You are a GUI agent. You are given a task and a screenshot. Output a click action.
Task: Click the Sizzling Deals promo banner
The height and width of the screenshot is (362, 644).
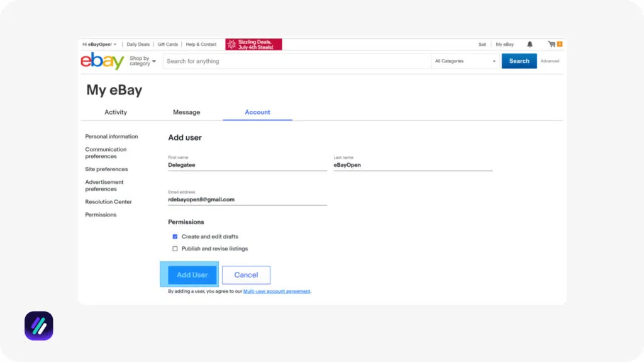(x=253, y=45)
